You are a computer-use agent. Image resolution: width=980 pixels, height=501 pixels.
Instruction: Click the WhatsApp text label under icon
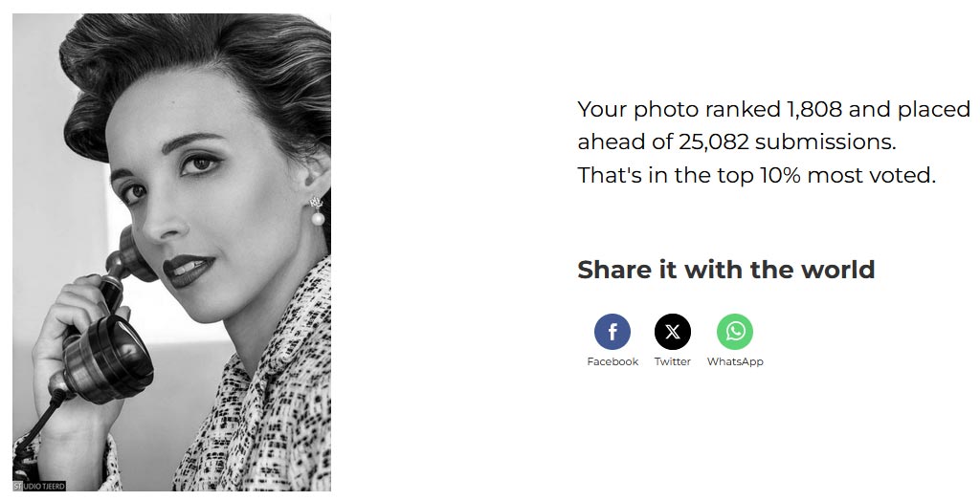[735, 361]
